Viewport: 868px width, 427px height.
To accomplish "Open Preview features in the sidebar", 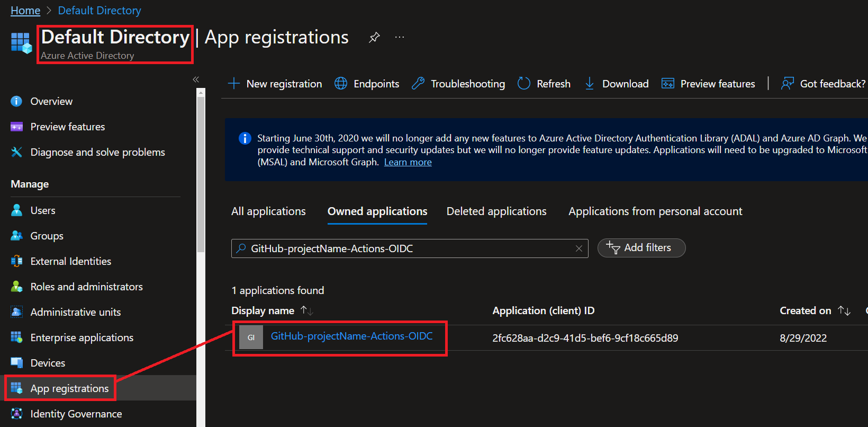I will click(68, 127).
